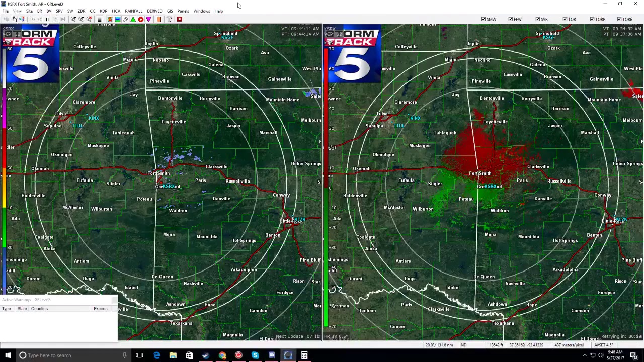Select the HCA product
Image resolution: width=644 pixels, height=362 pixels.
coord(116,11)
